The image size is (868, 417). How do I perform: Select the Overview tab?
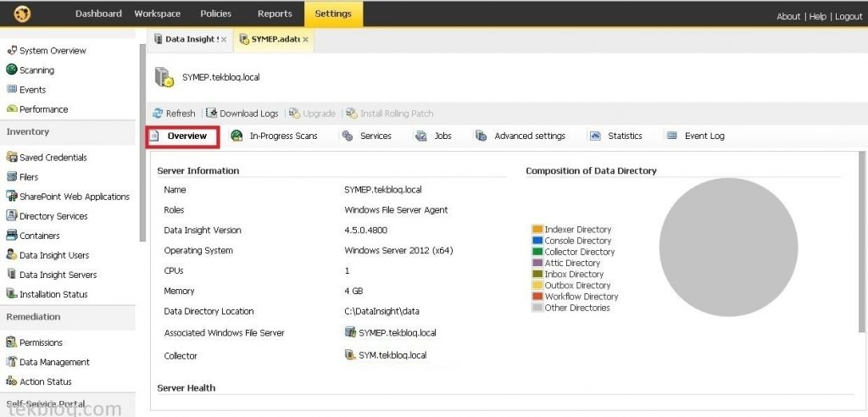(183, 136)
